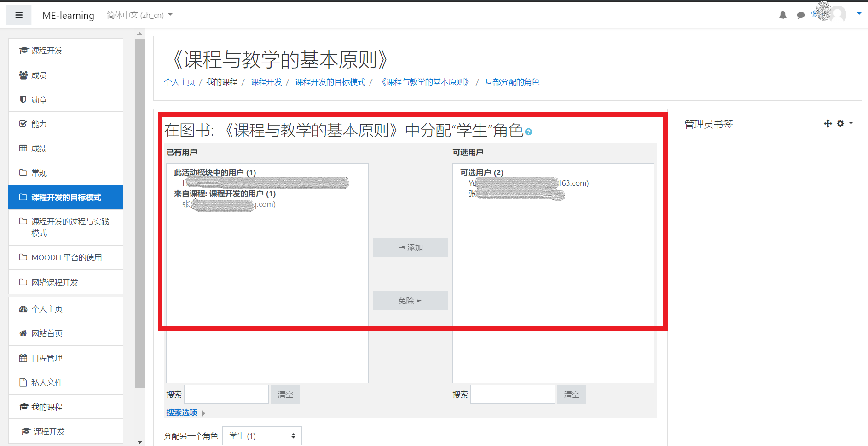Viewport: 868px width, 446px height.
Task: Open the user account menu at top right
Action: (859, 13)
